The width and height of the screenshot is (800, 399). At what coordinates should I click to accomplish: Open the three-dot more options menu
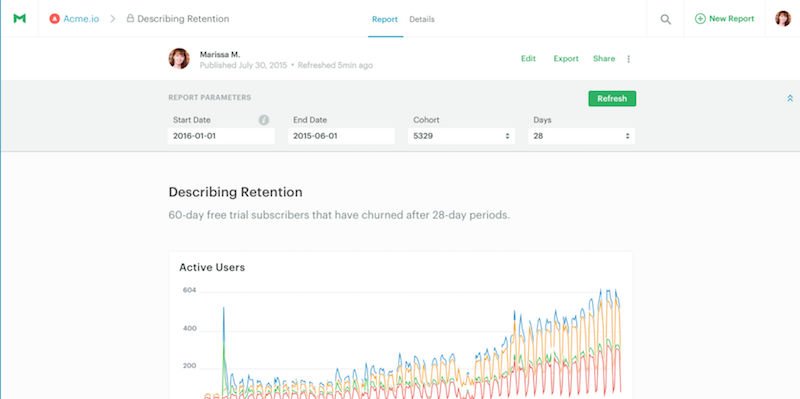[629, 59]
